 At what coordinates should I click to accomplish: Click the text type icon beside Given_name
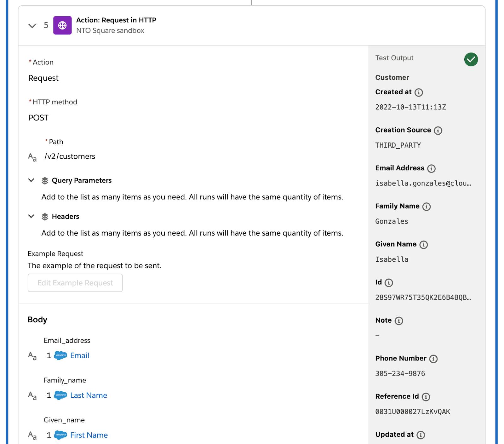point(32,435)
